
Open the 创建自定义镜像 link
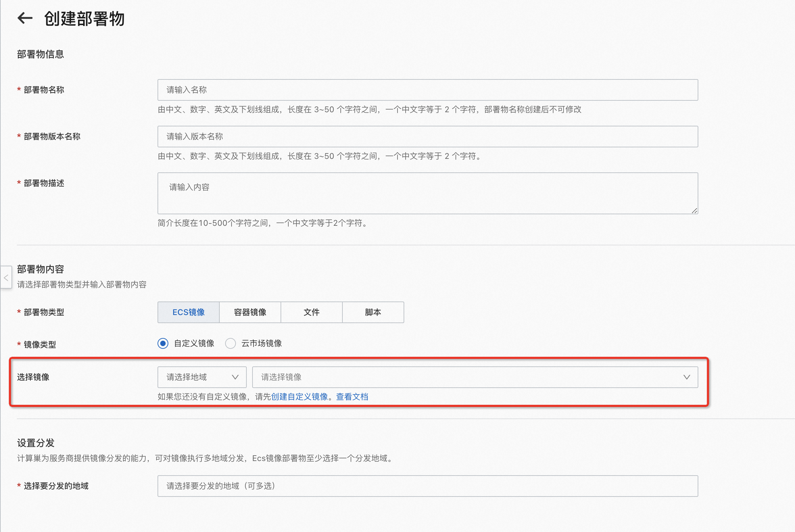(x=299, y=396)
